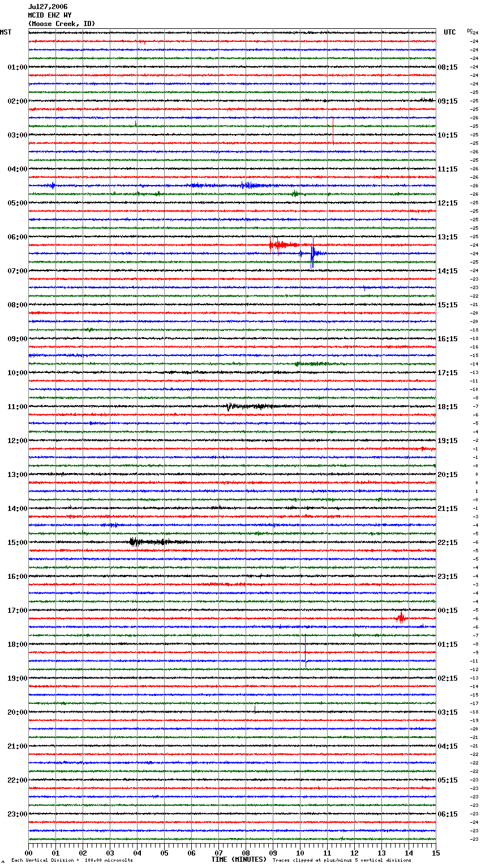481x868 pixels.
Task: Click the (Moose Creek, ID) location label
Action: [x=62, y=24]
